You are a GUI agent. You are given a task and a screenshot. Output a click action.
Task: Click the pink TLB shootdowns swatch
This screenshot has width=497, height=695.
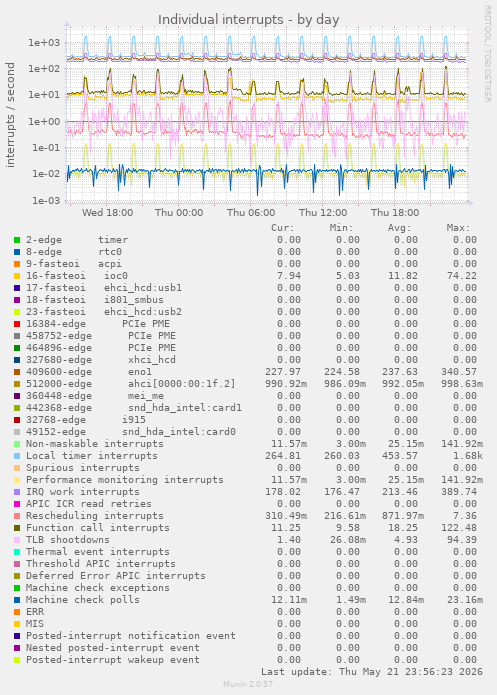click(17, 540)
